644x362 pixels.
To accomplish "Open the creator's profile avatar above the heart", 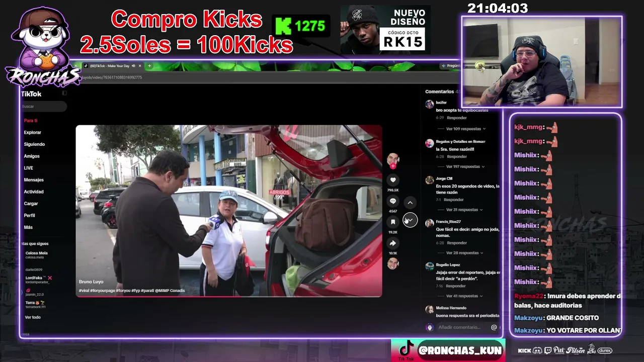I will tap(393, 160).
